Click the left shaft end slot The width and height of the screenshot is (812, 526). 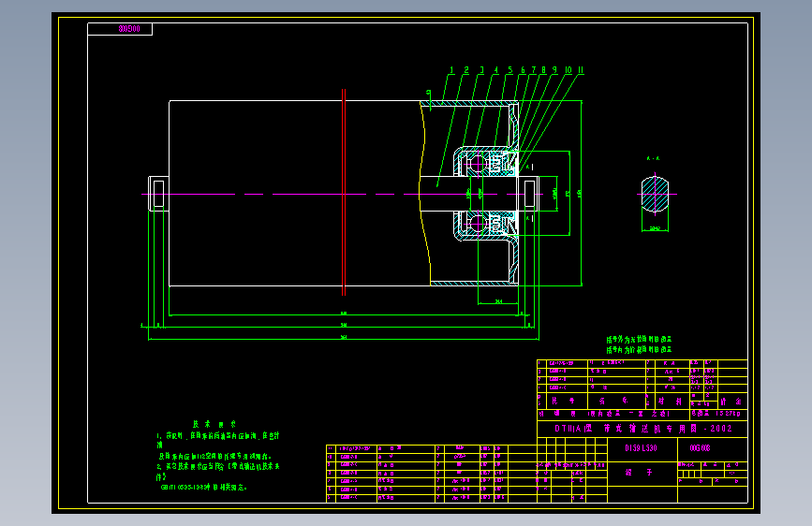158,194
